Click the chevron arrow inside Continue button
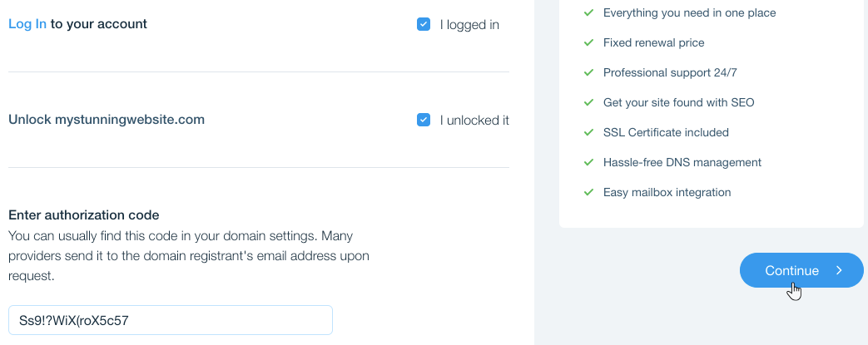Viewport: 868px width, 345px height. 839,270
